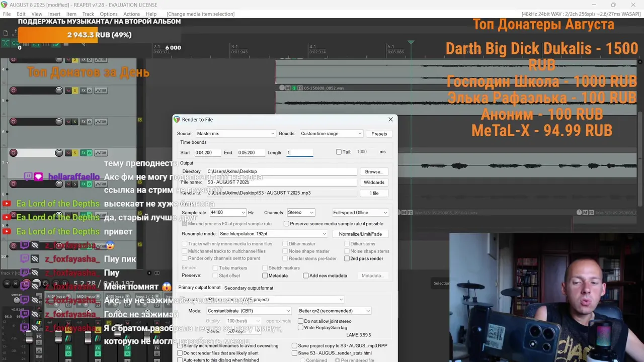
Task: Open the green FX button of track 7
Action: click(x=83, y=153)
